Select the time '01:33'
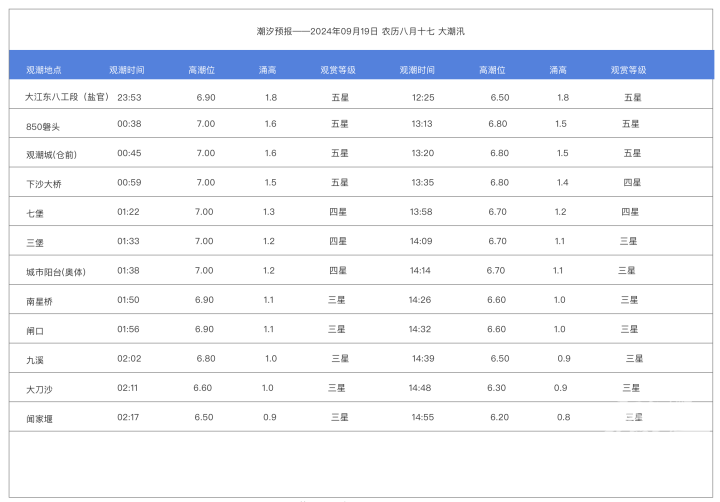This screenshot has height=502, width=720. pos(128,241)
